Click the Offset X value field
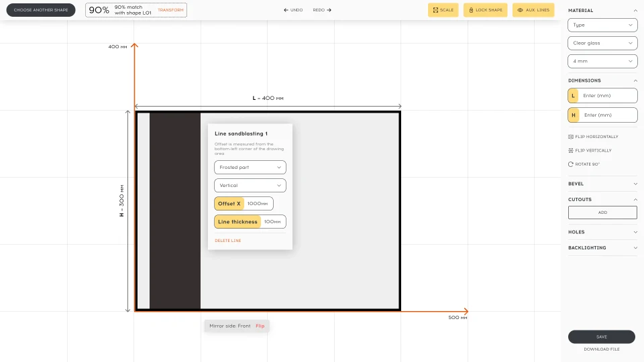Image resolution: width=644 pixels, height=362 pixels. pyautogui.click(x=258, y=204)
